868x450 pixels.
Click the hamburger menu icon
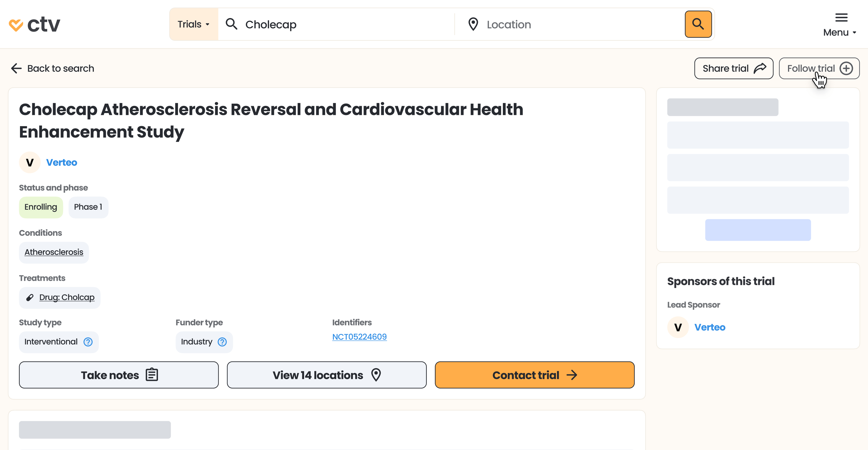point(841,17)
